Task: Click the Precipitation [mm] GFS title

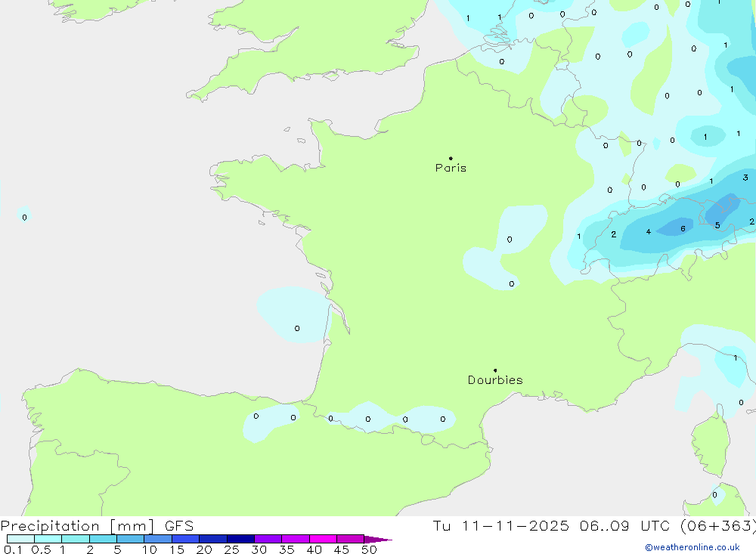Action: coord(97,525)
